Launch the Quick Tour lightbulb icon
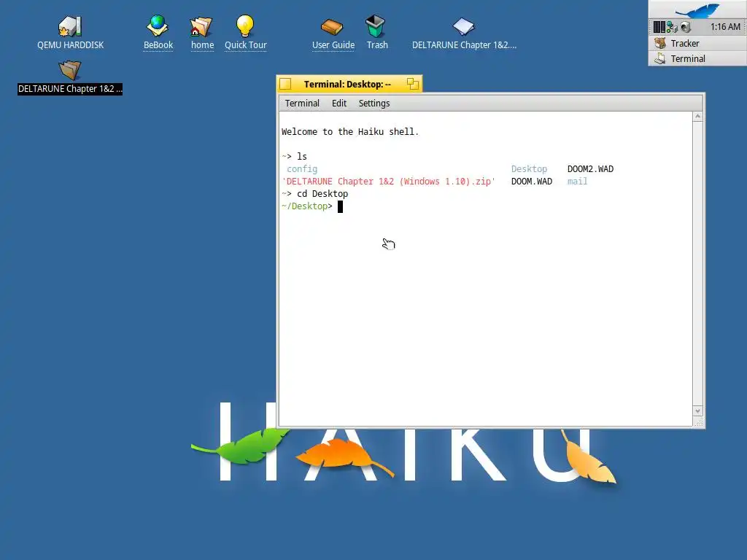Viewport: 747px width, 560px height. point(245,26)
